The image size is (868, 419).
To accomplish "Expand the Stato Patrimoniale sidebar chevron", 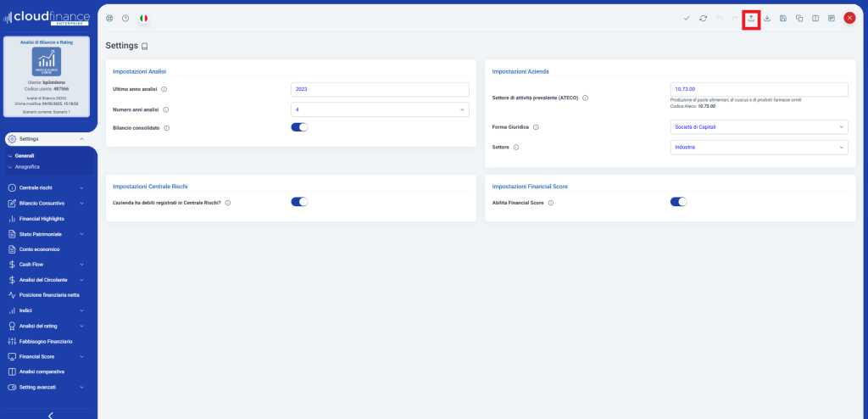I will 82,234.
